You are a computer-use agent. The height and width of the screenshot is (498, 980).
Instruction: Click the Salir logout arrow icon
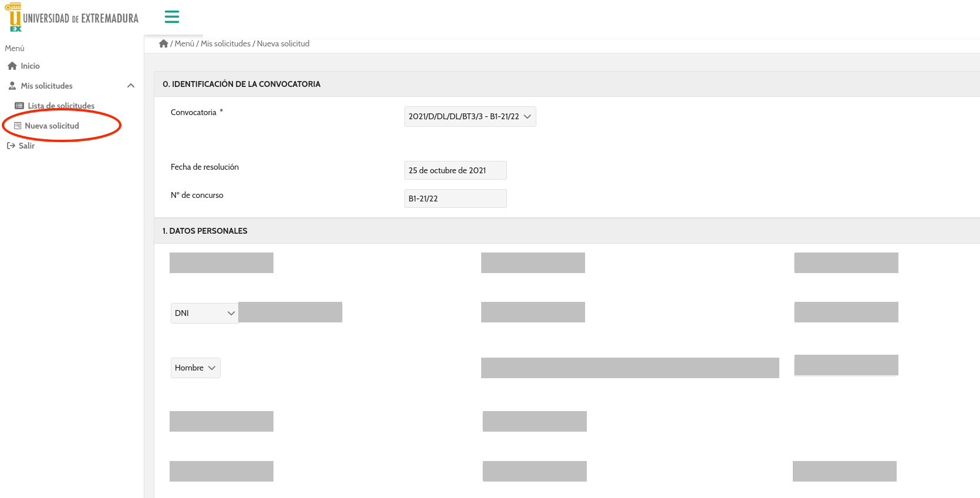pyautogui.click(x=11, y=146)
